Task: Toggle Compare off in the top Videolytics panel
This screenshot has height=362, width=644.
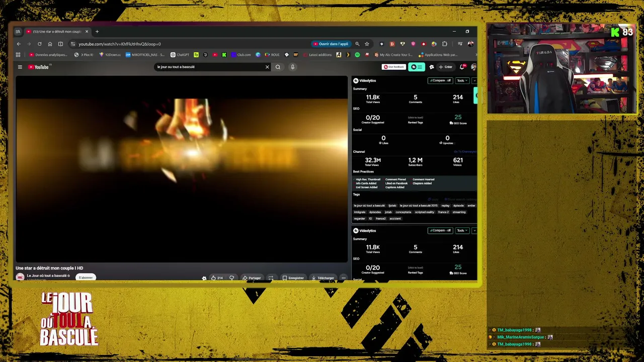Action: tap(440, 80)
